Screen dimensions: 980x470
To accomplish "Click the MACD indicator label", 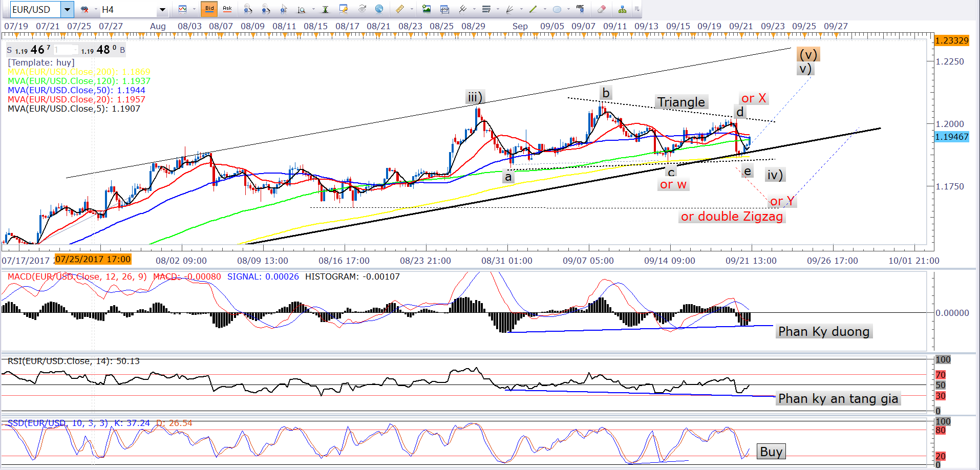I will click(77, 276).
